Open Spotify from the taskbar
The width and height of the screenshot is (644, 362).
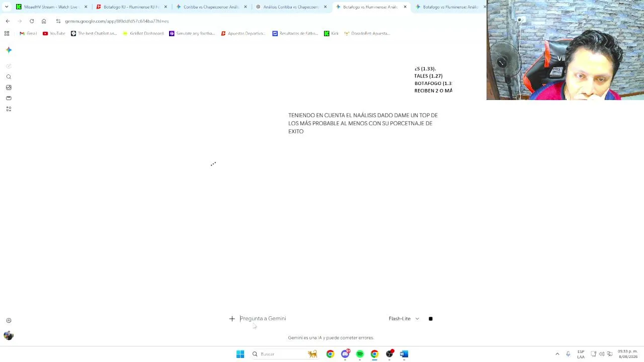(360, 354)
